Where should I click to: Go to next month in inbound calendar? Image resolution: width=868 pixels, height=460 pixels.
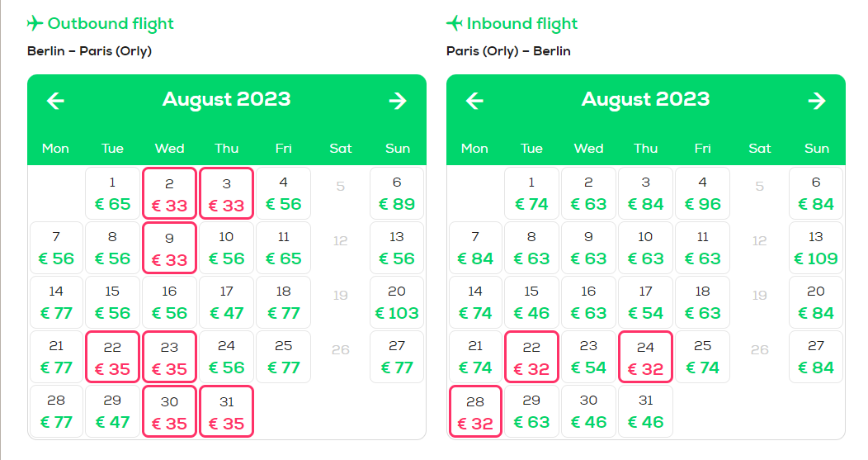click(x=817, y=100)
